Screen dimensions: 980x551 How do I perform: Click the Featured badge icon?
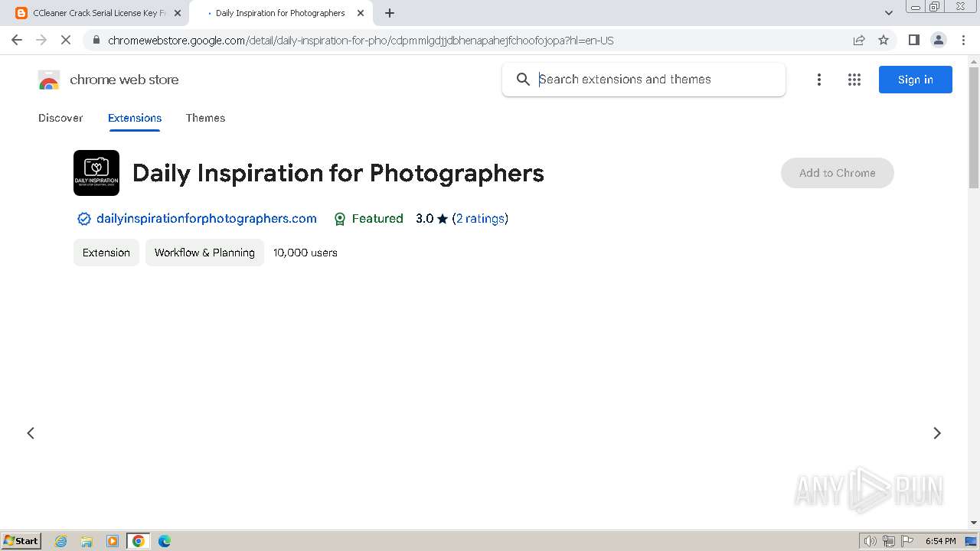tap(340, 219)
